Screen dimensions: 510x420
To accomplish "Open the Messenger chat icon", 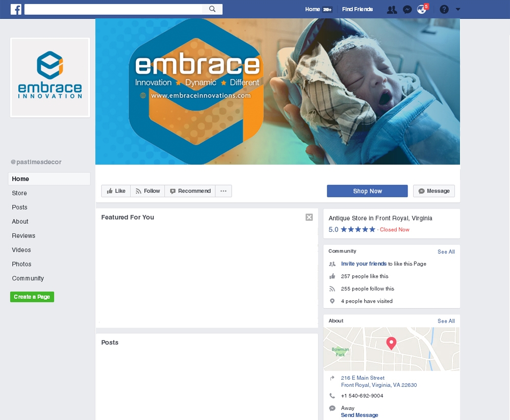I will [x=407, y=9].
